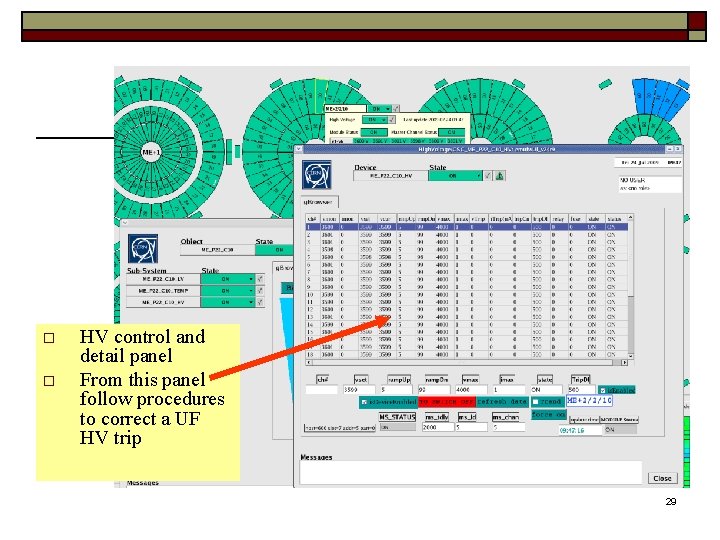
Task: Click the ME_P22_C10_HV device name field
Action: click(391, 175)
